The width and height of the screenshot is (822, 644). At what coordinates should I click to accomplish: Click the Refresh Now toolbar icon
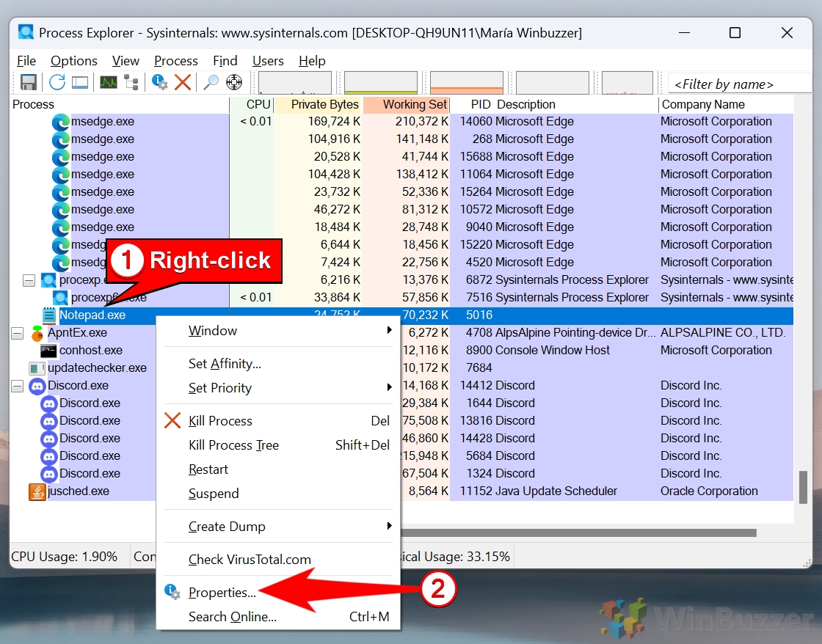[x=57, y=82]
